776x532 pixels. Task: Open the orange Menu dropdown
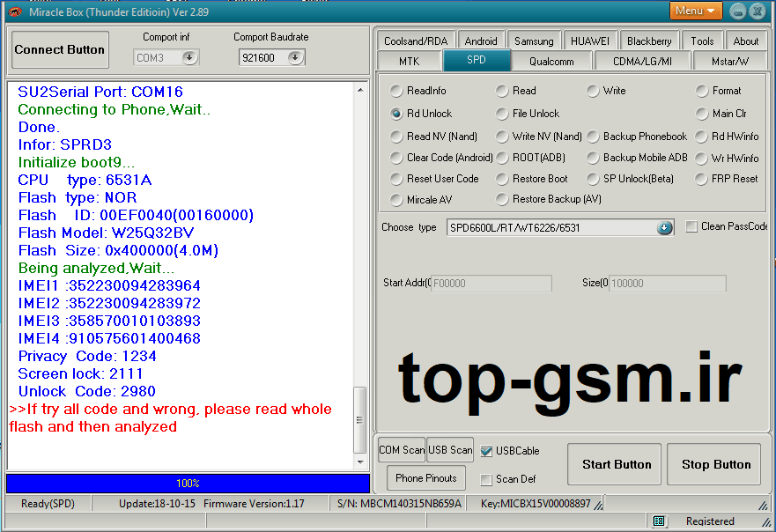pyautogui.click(x=695, y=11)
